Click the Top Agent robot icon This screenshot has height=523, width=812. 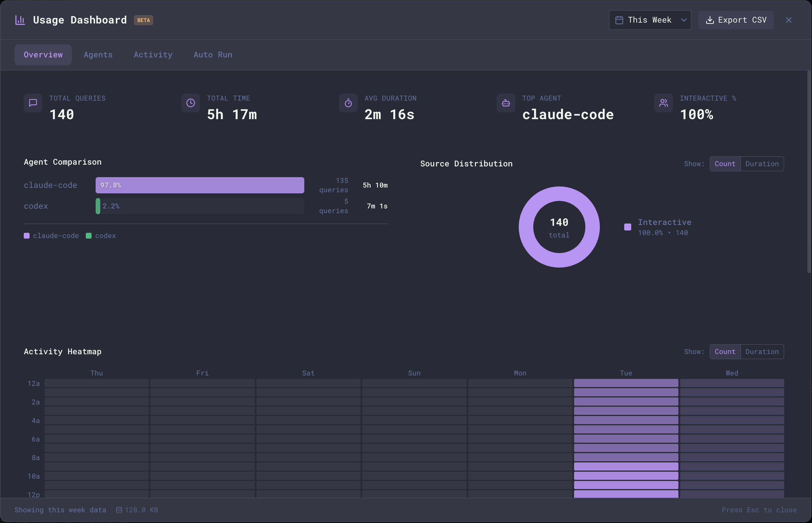click(506, 103)
